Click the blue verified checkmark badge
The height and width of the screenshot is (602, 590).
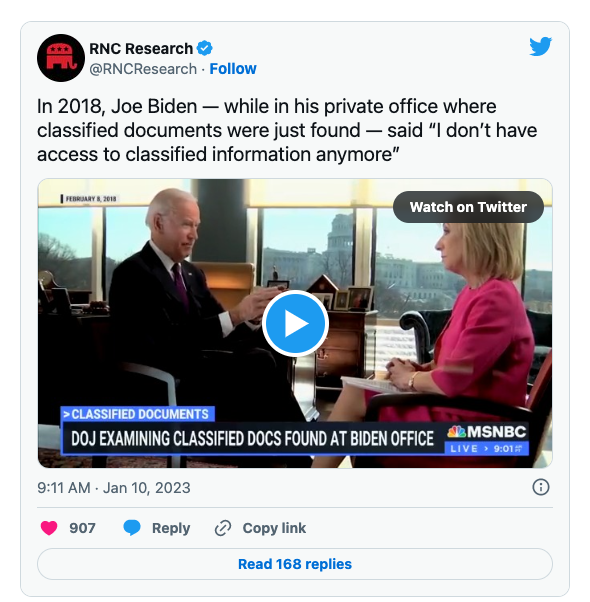coord(205,48)
